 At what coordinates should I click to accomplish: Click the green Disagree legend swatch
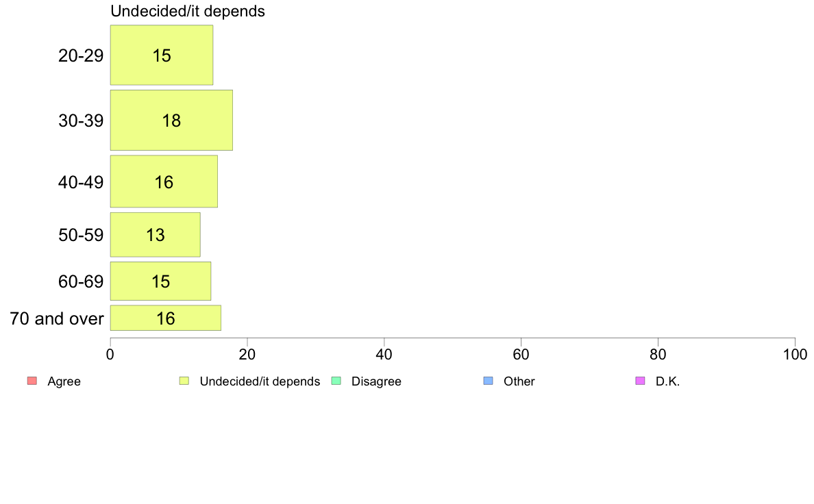(336, 381)
